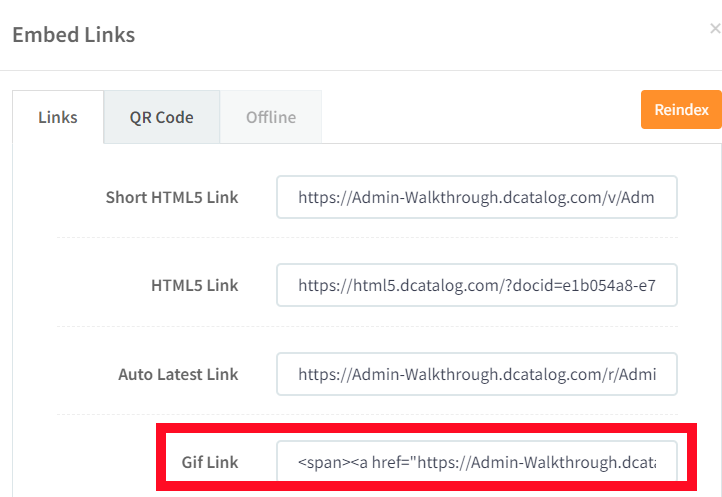Focus the Short HTML5 Link field

pos(477,197)
